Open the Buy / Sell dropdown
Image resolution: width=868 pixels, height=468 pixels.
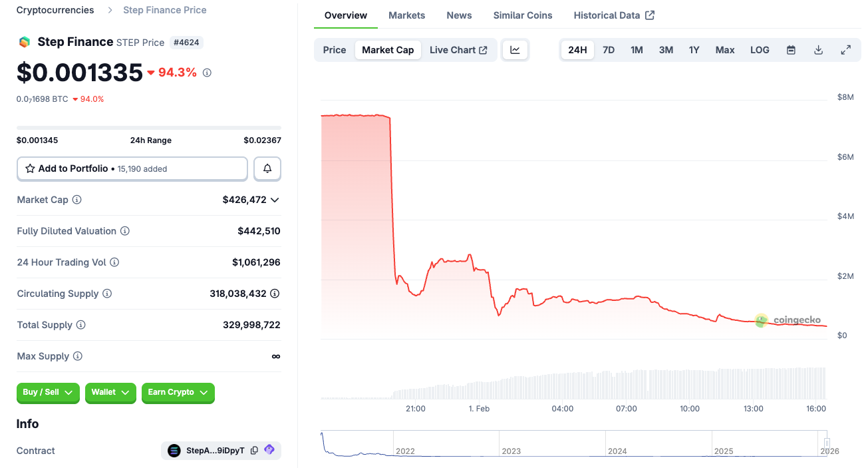click(x=47, y=393)
